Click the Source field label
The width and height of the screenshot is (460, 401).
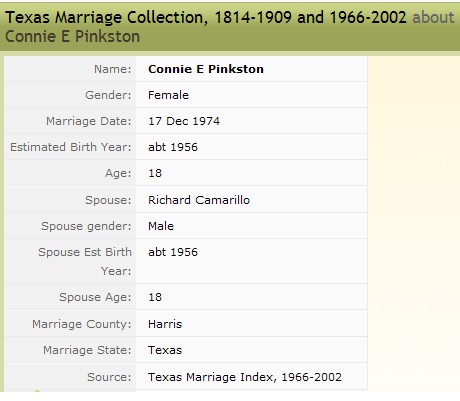pyautogui.click(x=109, y=377)
